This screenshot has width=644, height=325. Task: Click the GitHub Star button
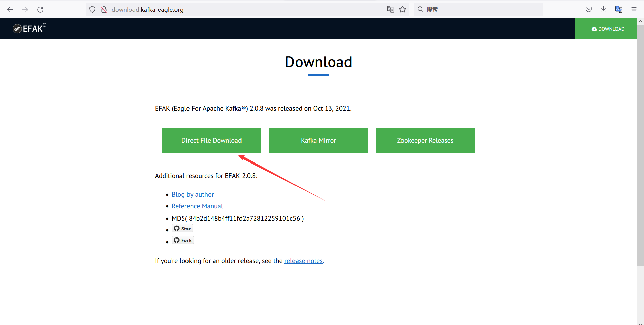click(182, 228)
